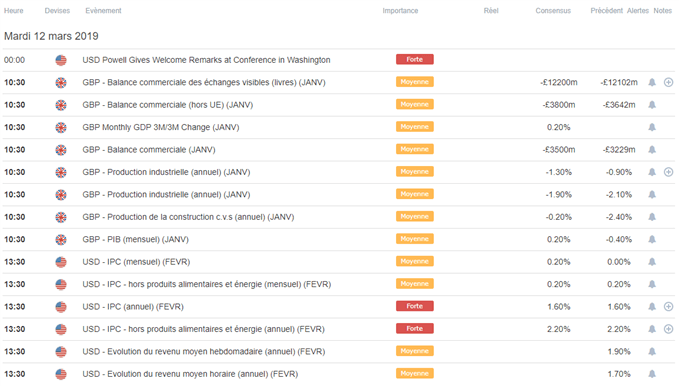
Task: Open the note plus icon for GBP Balance commerciale des échanges visibles
Action: tap(668, 82)
